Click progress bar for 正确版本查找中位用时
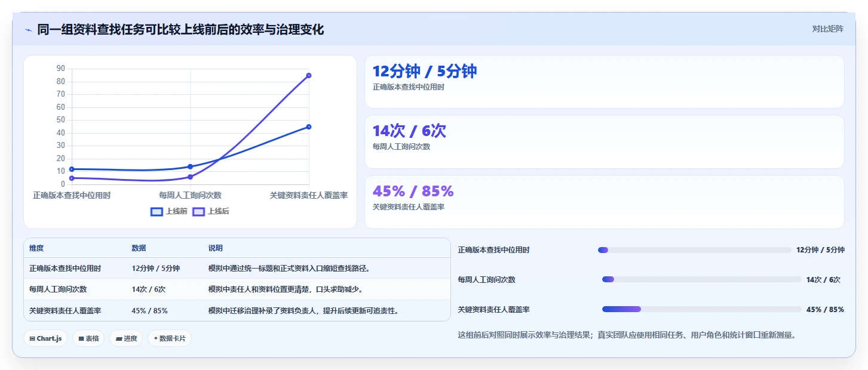Viewport: 868px width, 370px height. point(694,250)
